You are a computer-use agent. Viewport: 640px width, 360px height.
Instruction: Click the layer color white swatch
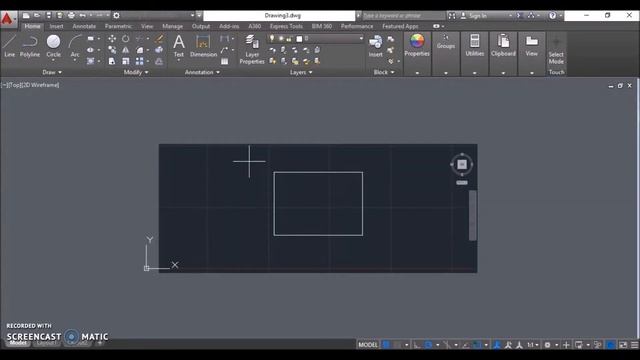pos(299,39)
